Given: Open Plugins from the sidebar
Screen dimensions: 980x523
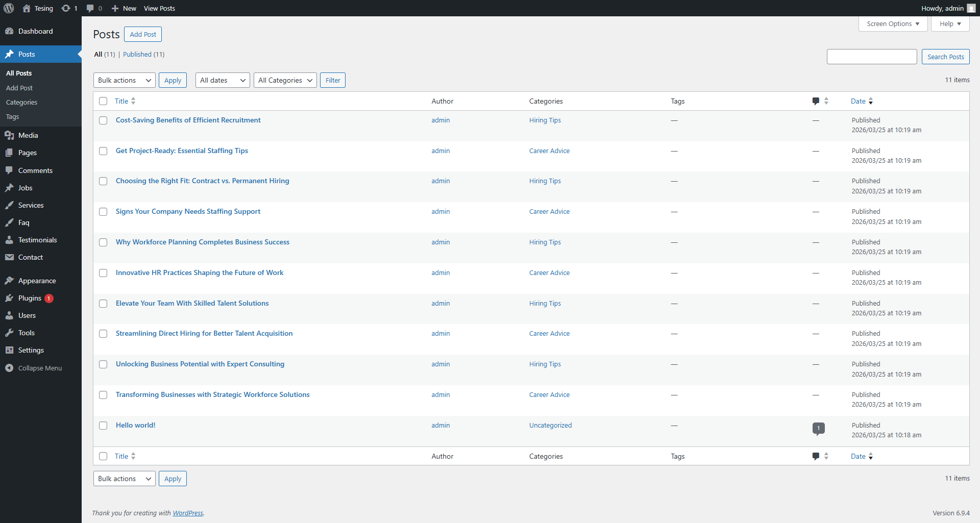Looking at the screenshot, I should [x=30, y=298].
